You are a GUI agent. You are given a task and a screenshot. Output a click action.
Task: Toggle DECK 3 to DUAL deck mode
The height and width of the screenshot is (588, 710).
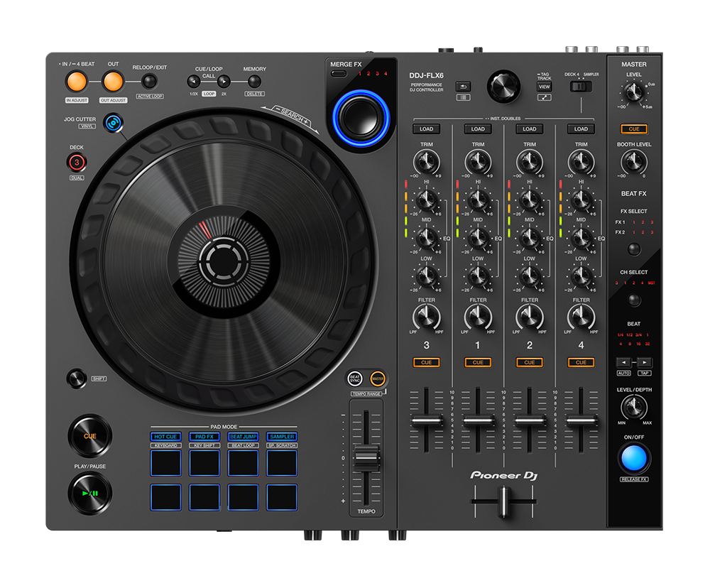coord(76,163)
